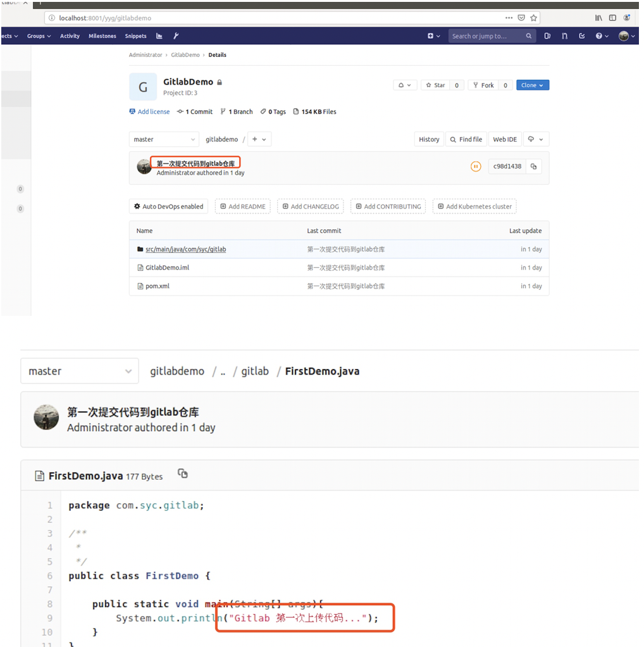Go to the Snippets page

click(135, 36)
